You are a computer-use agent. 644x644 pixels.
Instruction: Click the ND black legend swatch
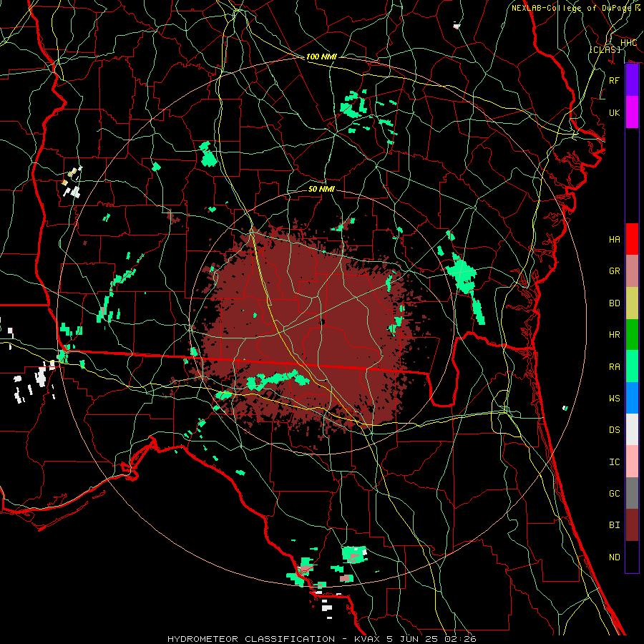point(632,557)
